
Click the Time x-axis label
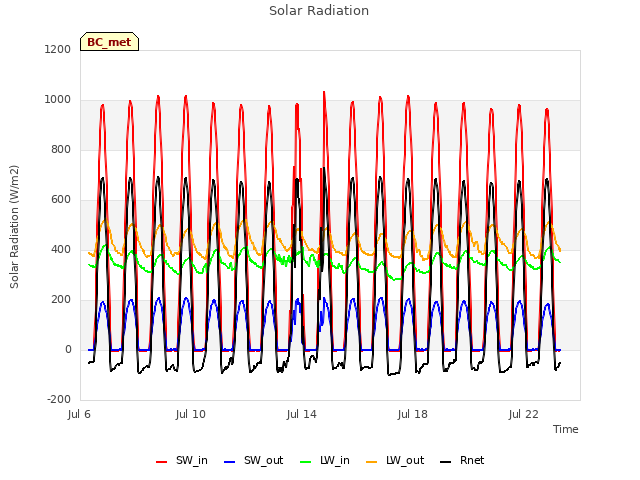pyautogui.click(x=566, y=429)
